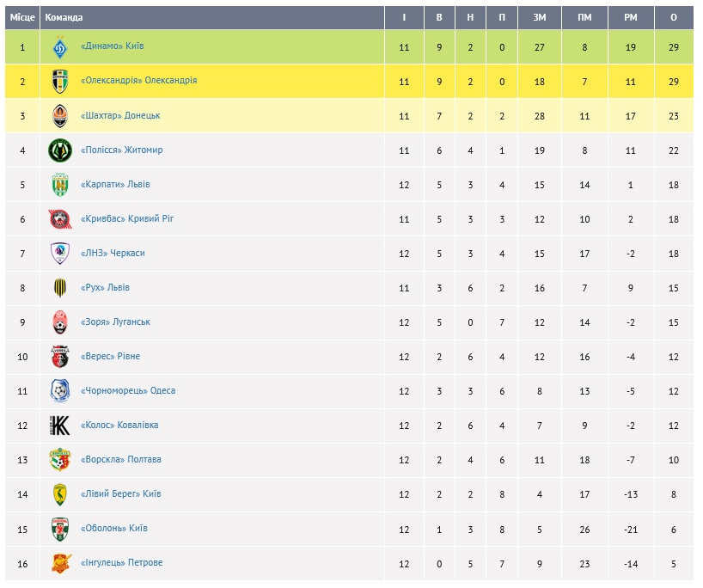Open «Ворскла» Полтава team link
The height and width of the screenshot is (588, 703).
point(120,459)
